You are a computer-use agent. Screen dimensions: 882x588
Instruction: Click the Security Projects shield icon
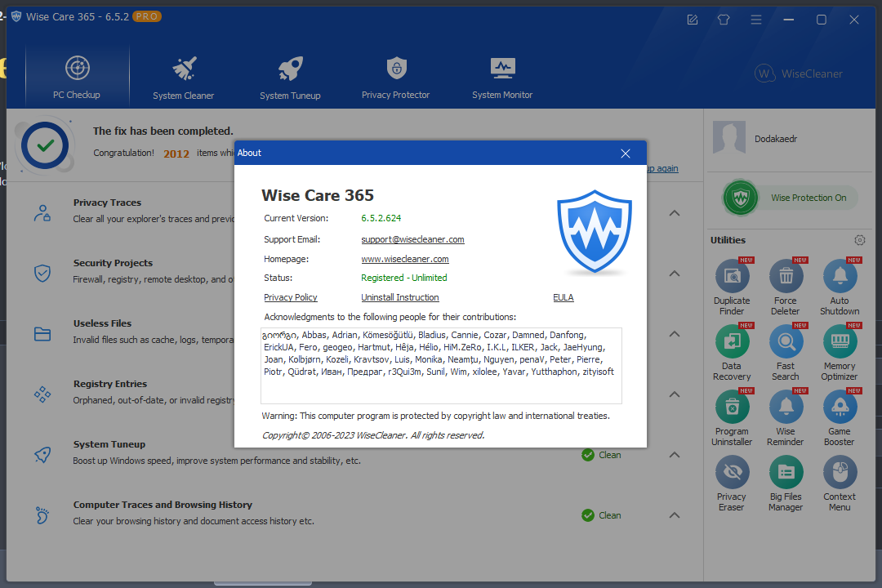pos(42,274)
